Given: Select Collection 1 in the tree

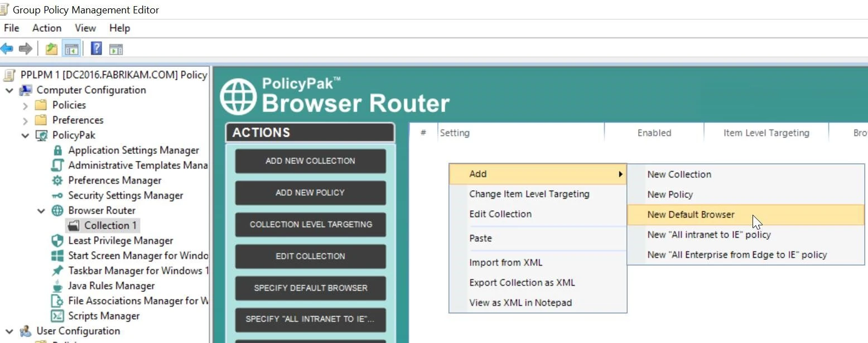Looking at the screenshot, I should click(110, 226).
